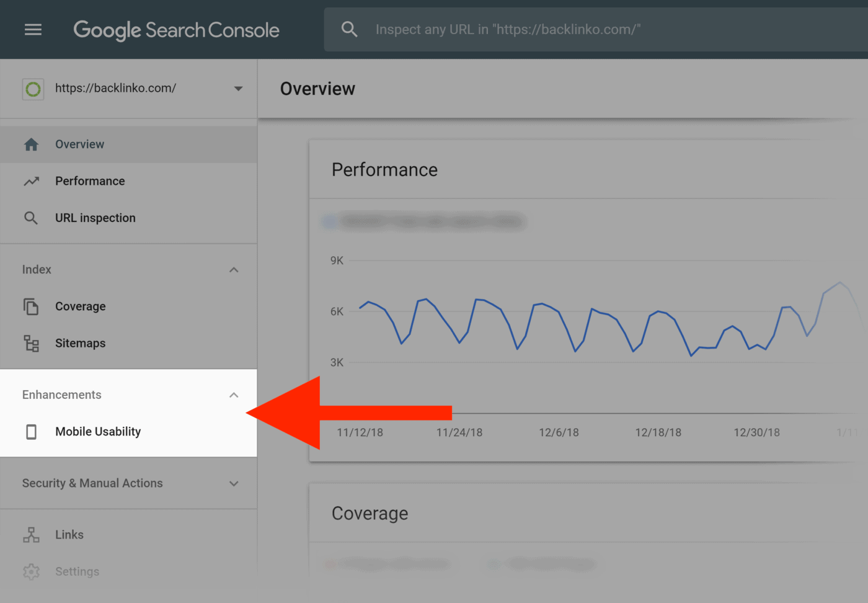Click the Links network icon

point(31,535)
